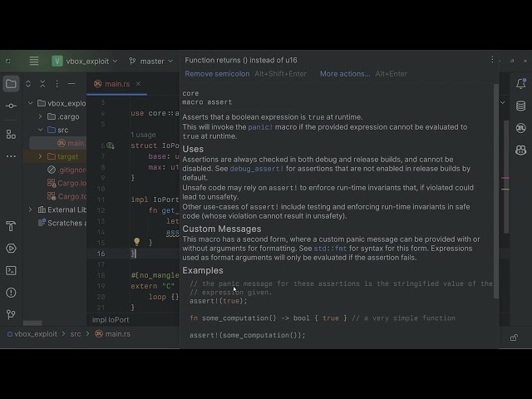
Task: Click the yellow lightbulb intention icon
Action: coord(136,242)
